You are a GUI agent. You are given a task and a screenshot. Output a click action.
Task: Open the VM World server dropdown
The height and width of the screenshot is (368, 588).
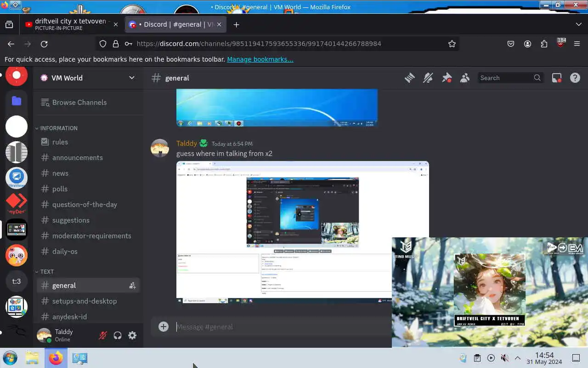(132, 78)
